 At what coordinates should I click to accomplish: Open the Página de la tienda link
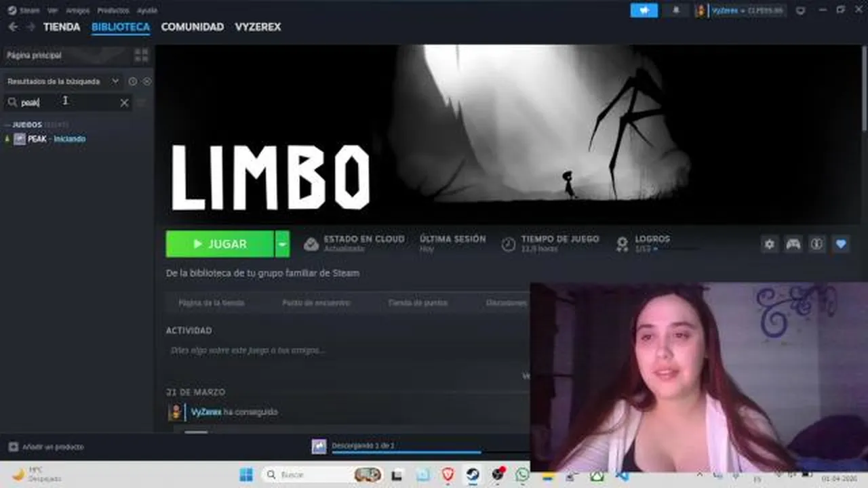coord(211,303)
